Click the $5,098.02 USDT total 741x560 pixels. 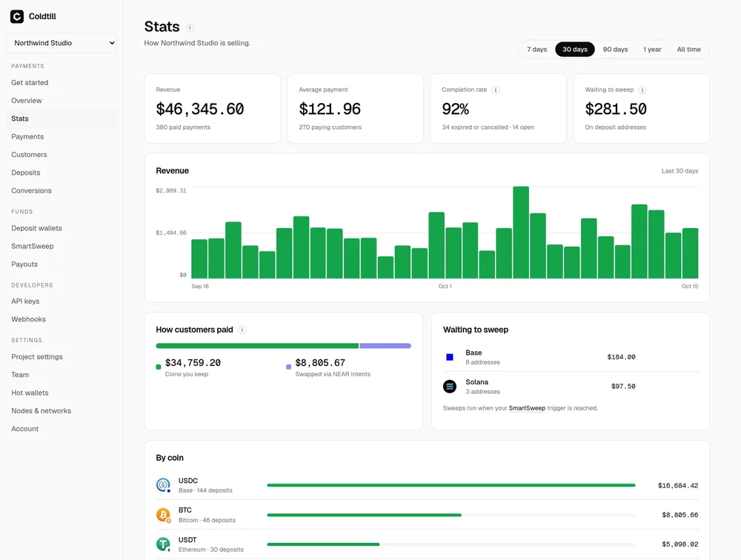coord(680,544)
